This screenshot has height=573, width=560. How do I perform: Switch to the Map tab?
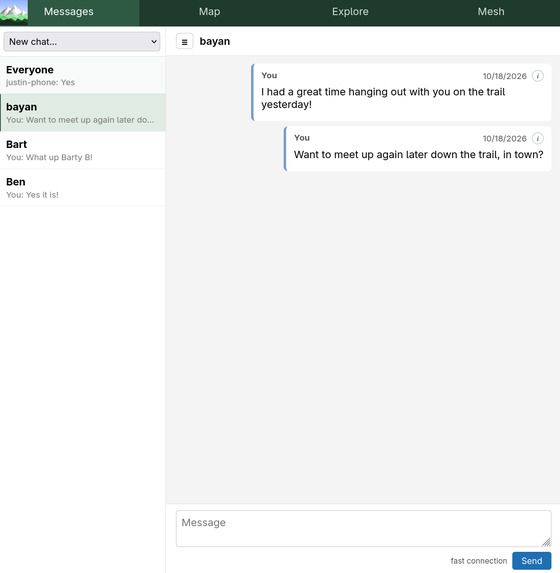coord(209,12)
